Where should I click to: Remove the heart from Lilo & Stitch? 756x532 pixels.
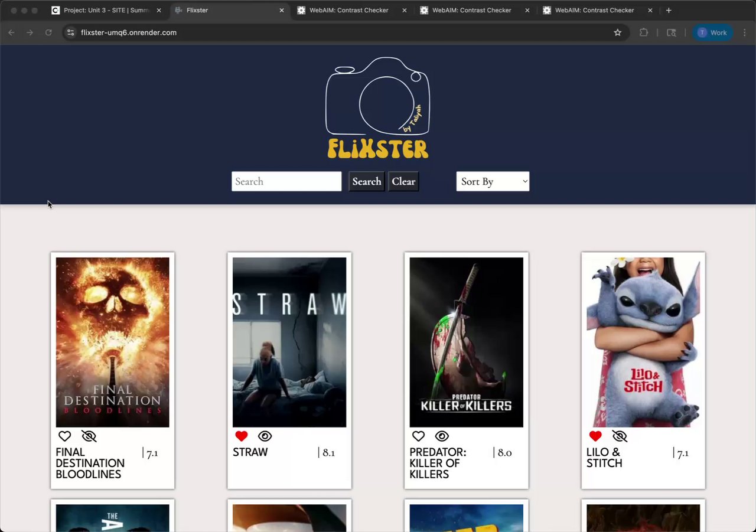[595, 436]
